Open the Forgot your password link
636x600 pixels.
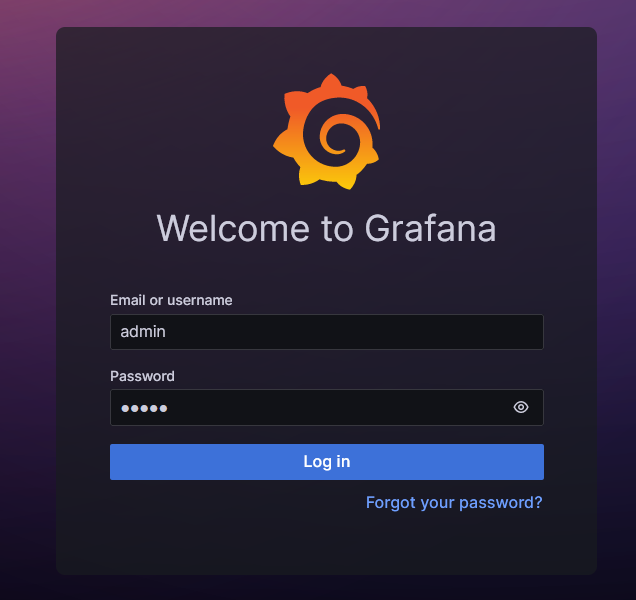click(454, 503)
